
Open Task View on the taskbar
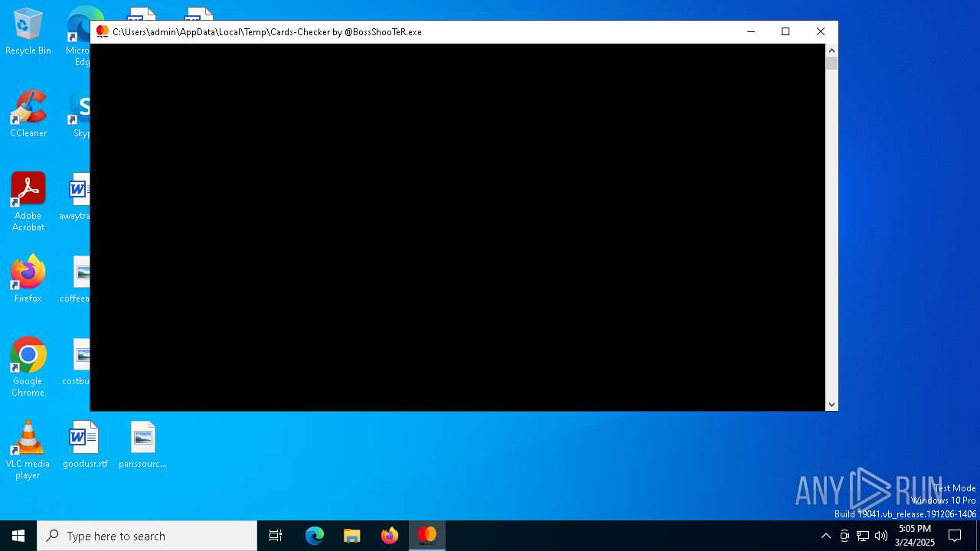click(276, 536)
